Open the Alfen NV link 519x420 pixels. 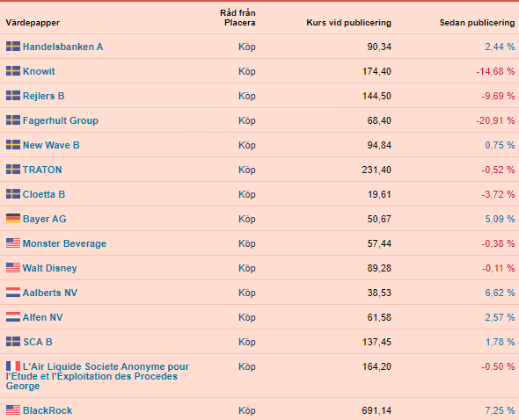point(43,317)
